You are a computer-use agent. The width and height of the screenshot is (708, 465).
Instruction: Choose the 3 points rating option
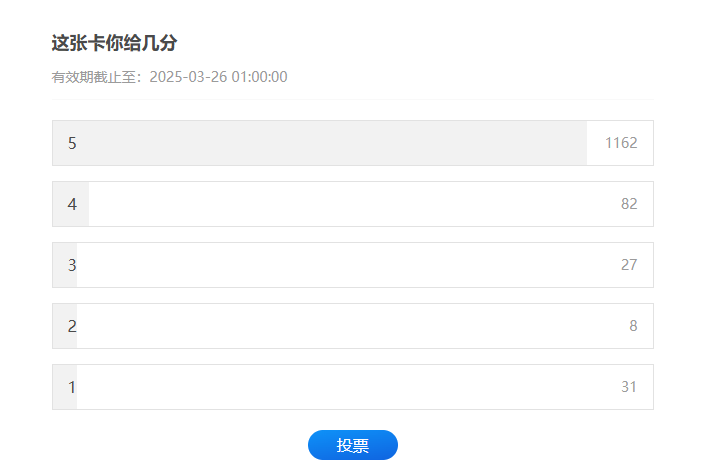coord(353,265)
